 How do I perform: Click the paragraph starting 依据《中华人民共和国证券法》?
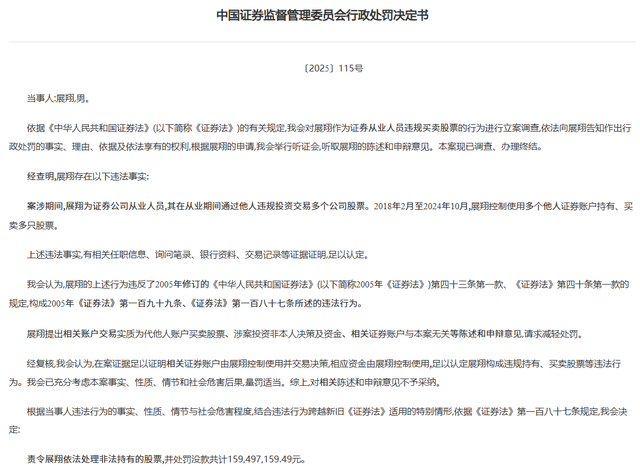pyautogui.click(x=320, y=138)
